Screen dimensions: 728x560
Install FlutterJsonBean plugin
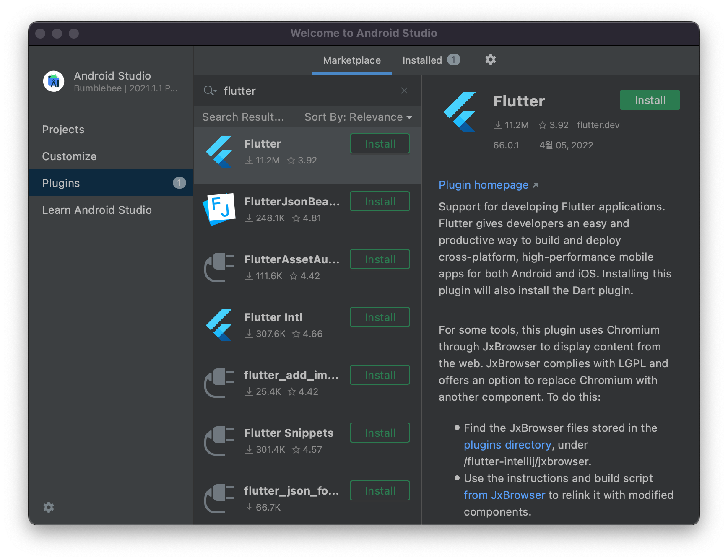coord(380,202)
